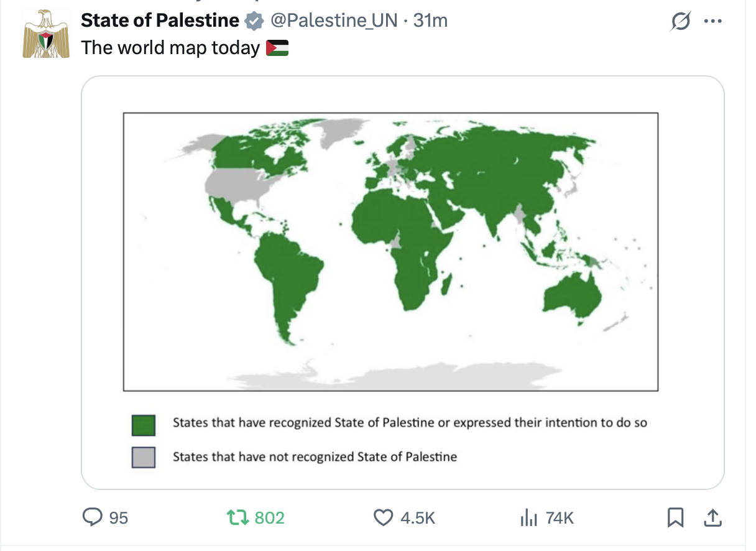Click the gray verified badge
The width and height of the screenshot is (756, 551).
point(253,21)
